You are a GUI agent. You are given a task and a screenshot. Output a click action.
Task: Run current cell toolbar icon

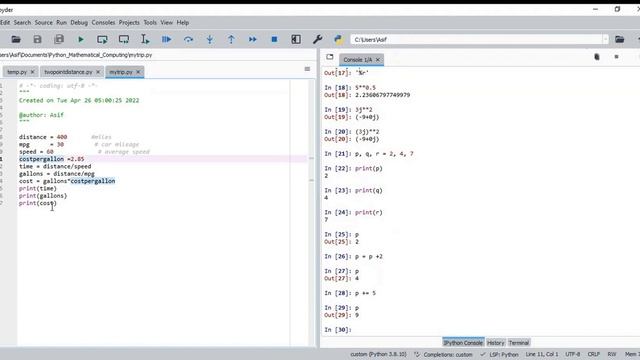[102, 40]
